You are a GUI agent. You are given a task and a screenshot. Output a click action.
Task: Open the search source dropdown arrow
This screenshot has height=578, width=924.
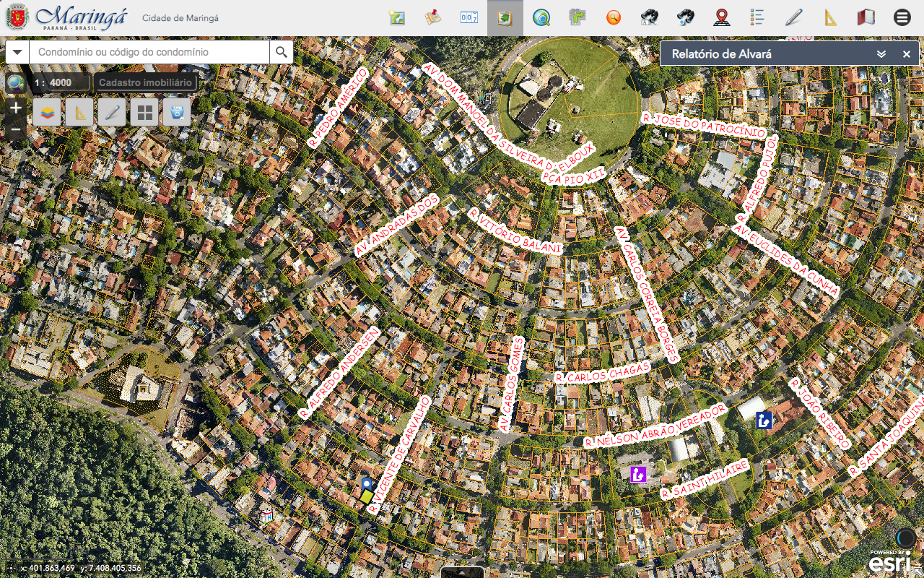(x=17, y=52)
